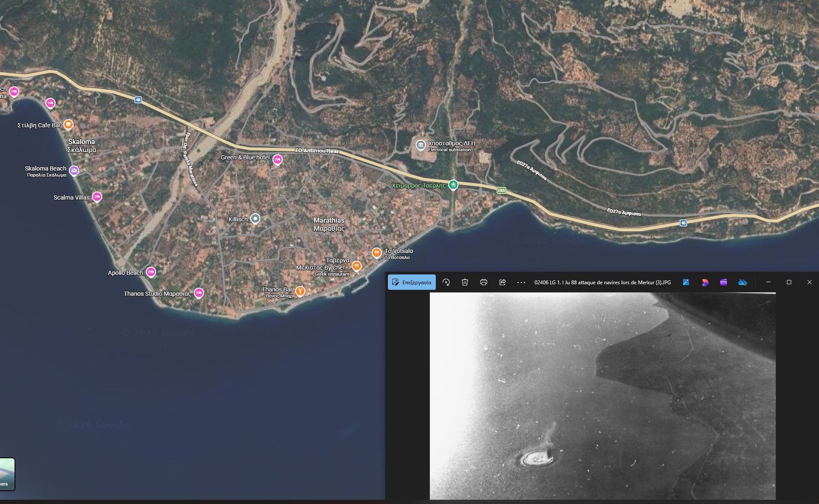Click the OneDrive cloud icon

tap(742, 282)
